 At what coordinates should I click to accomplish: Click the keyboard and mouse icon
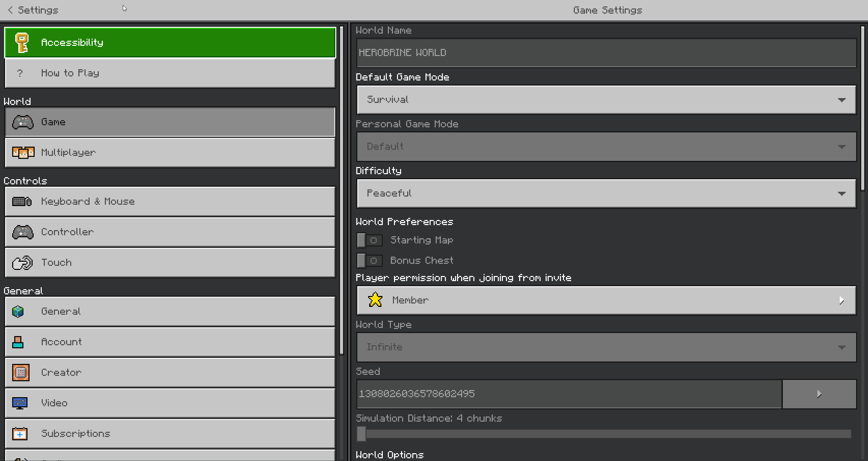(22, 202)
